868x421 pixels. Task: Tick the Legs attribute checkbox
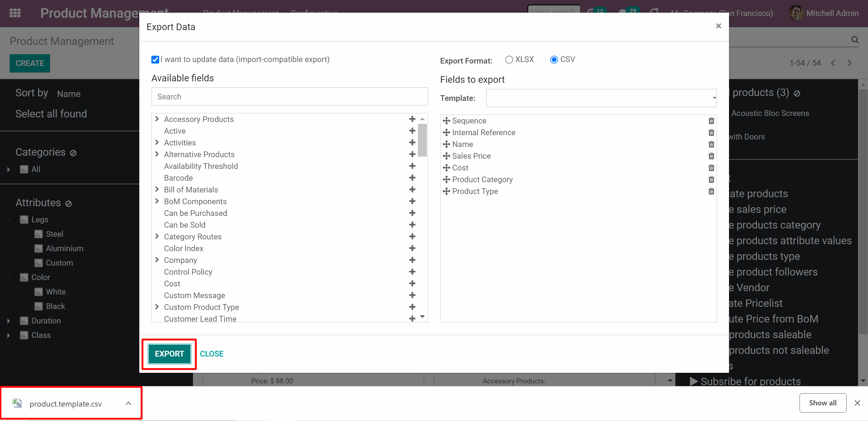click(24, 220)
